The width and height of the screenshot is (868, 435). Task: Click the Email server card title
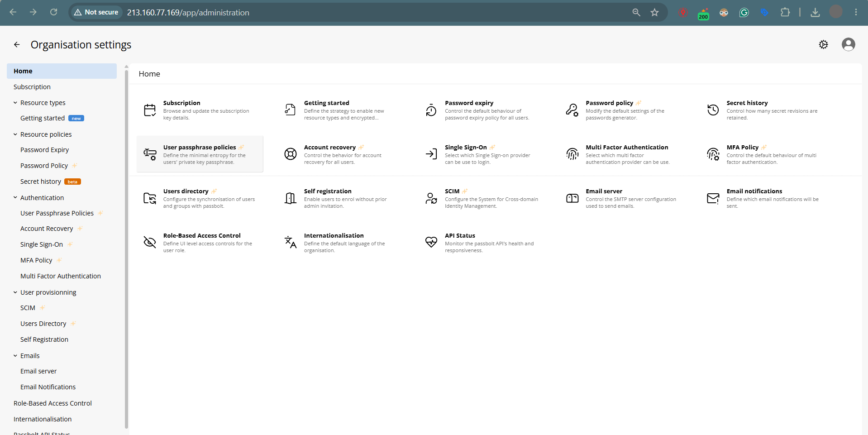604,191
